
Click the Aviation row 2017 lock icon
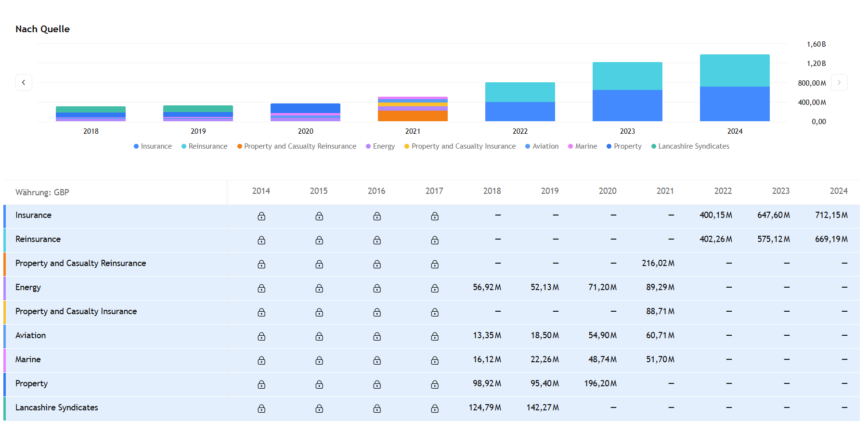click(435, 336)
